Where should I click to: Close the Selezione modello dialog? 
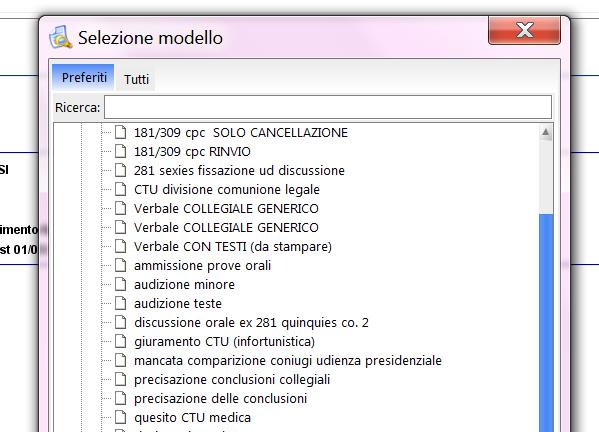(x=525, y=30)
